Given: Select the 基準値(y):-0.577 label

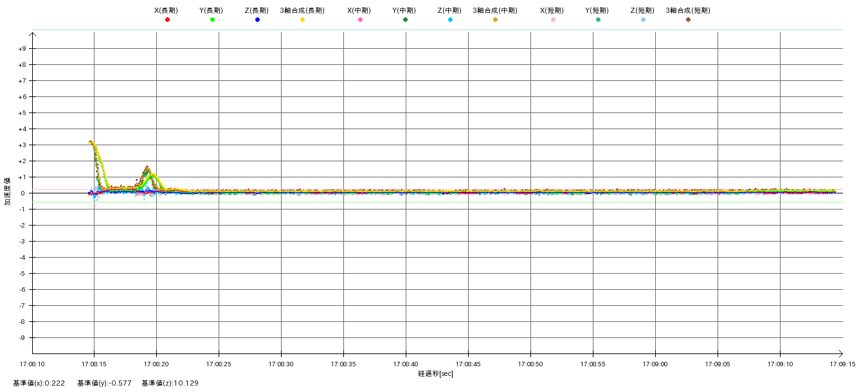Looking at the screenshot, I should point(104,383).
